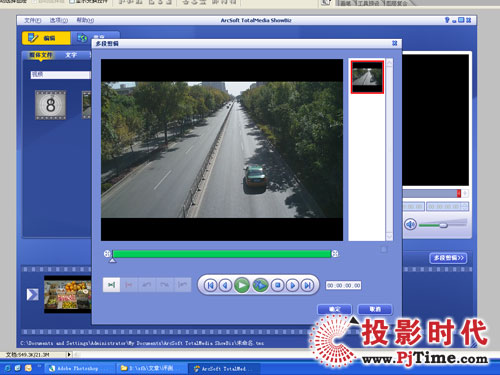500x375 pixels.
Task: Click the 确定 (OK) button
Action: click(334, 309)
